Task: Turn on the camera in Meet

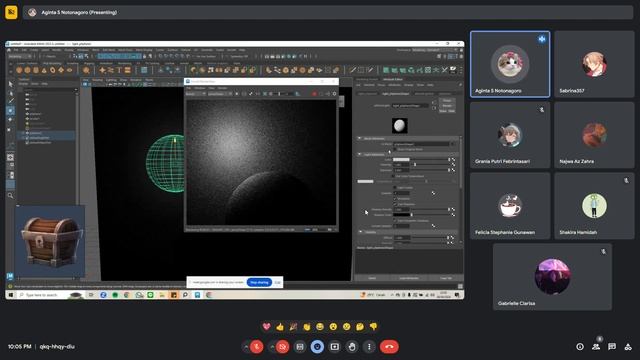Action: point(282,347)
